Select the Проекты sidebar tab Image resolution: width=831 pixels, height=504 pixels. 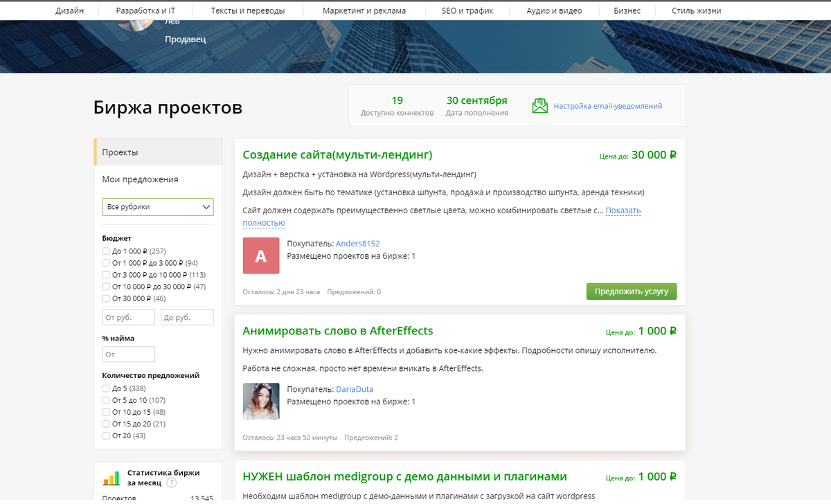point(158,152)
